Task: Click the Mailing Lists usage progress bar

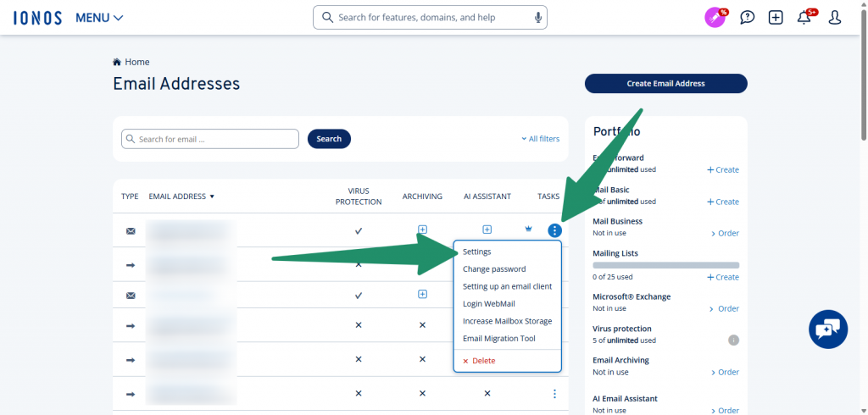Action: point(666,265)
